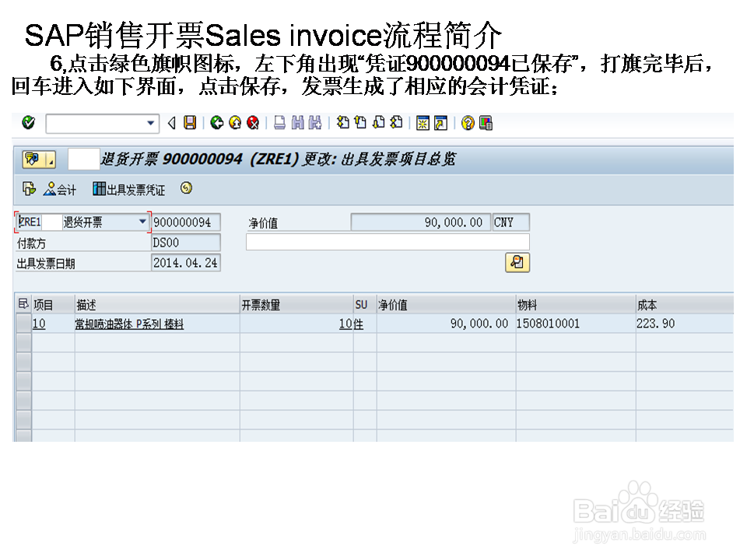Click the cost value 223.90
Image resolution: width=747 pixels, height=560 pixels.
point(655,324)
